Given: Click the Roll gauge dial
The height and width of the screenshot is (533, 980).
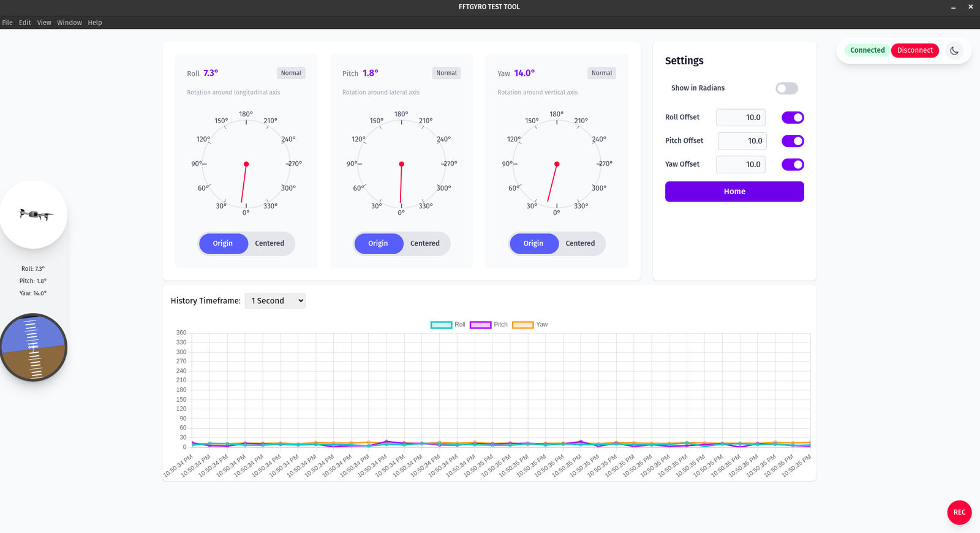Looking at the screenshot, I should [246, 164].
